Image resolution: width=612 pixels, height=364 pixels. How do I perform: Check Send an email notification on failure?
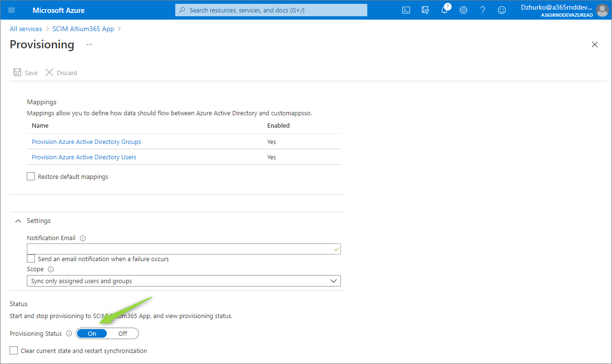[31, 259]
